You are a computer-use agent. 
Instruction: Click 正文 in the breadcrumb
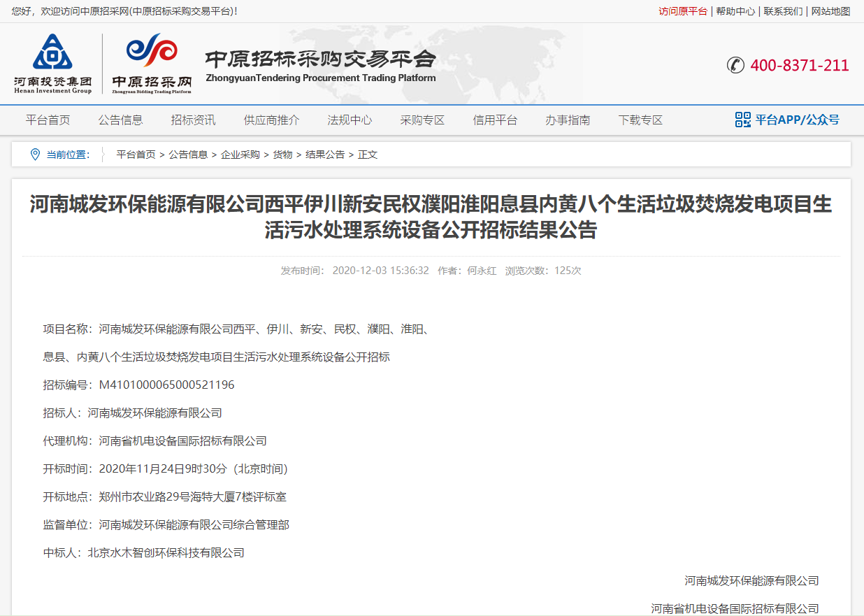pyautogui.click(x=368, y=155)
